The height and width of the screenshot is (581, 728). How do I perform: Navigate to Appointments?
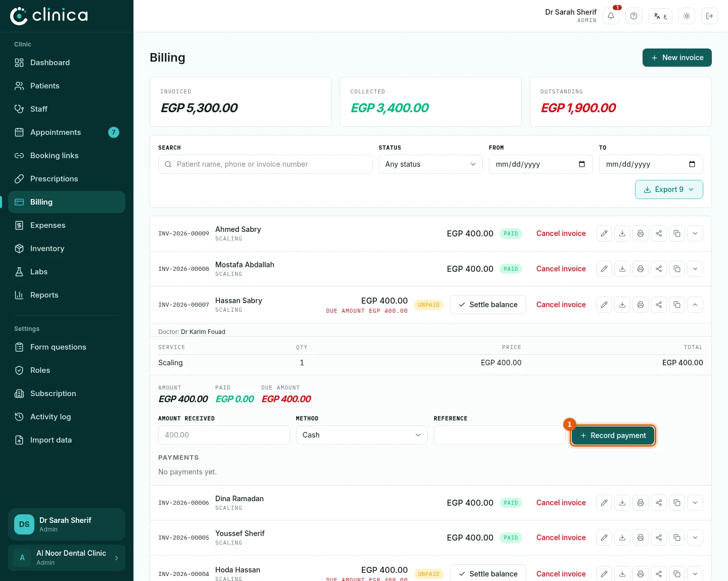[x=67, y=132]
